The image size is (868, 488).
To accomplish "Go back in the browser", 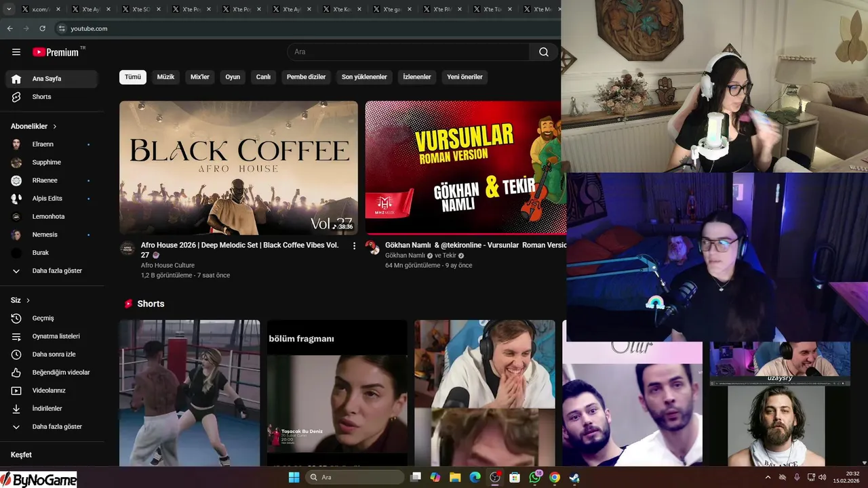I will (x=9, y=28).
